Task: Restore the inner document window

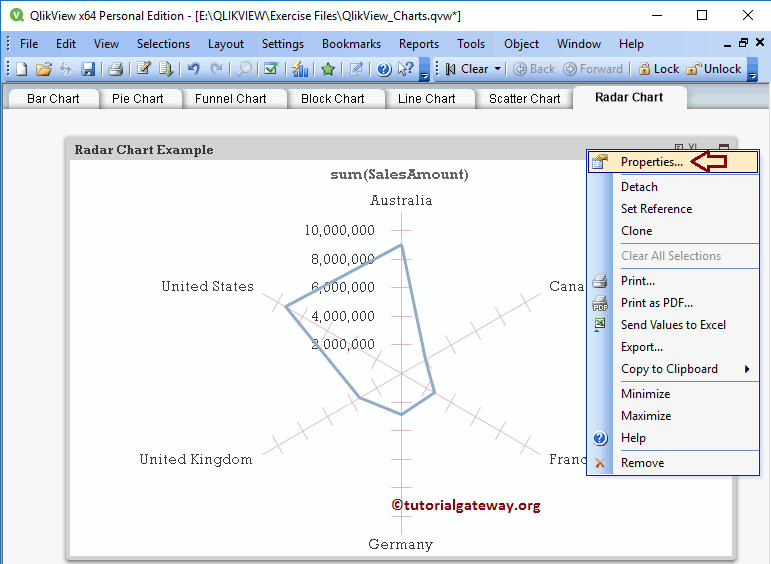Action: pyautogui.click(x=743, y=43)
